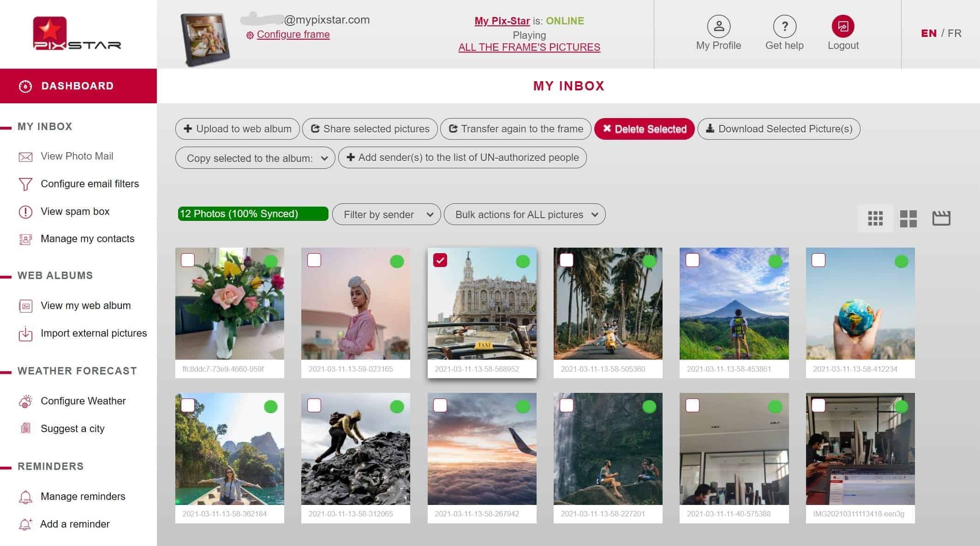Select the grid view icon

[875, 218]
